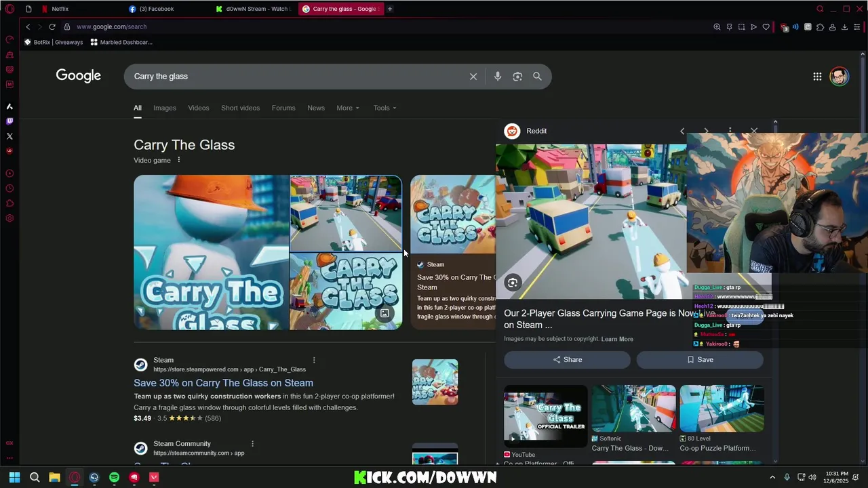Open the image preview three-dot menu
Screen dimensions: 868x488
point(730,131)
